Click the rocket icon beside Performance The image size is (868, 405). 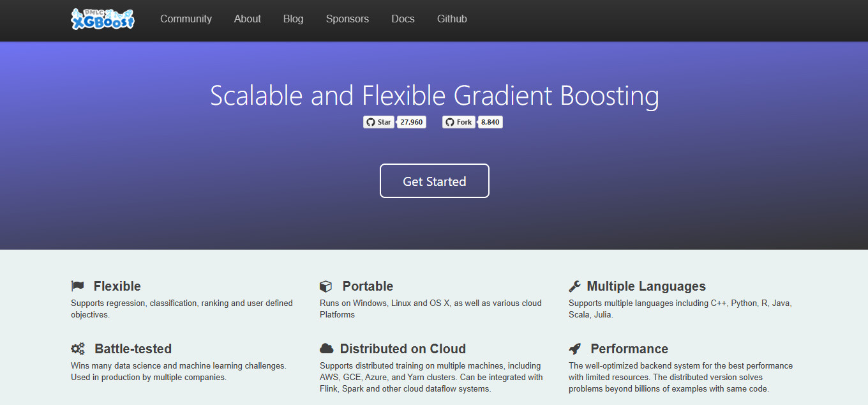point(574,349)
